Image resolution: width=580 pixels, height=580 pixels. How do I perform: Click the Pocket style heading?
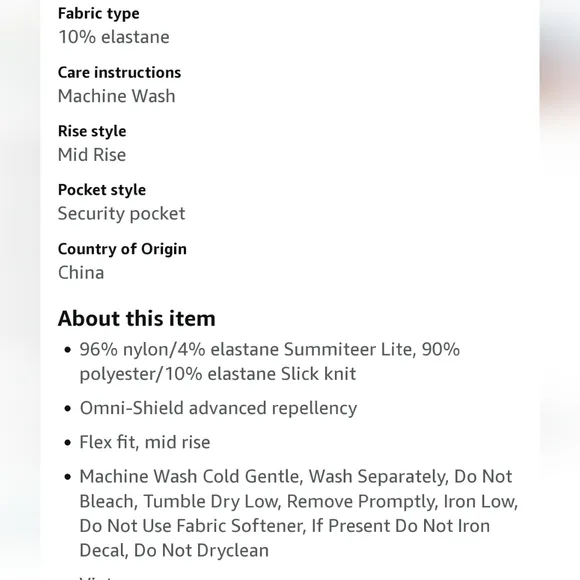pyautogui.click(x=102, y=190)
